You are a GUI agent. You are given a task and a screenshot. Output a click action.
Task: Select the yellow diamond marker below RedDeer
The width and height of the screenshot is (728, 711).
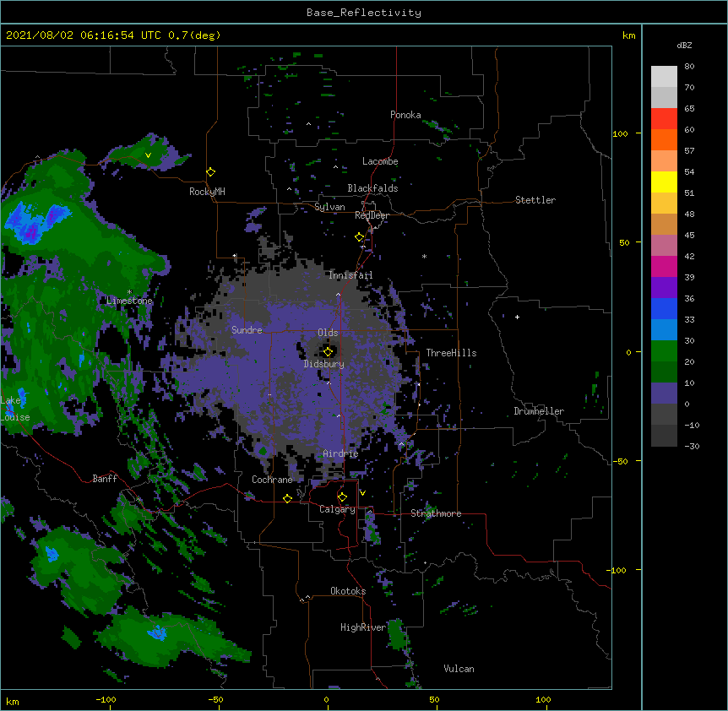tap(360, 237)
